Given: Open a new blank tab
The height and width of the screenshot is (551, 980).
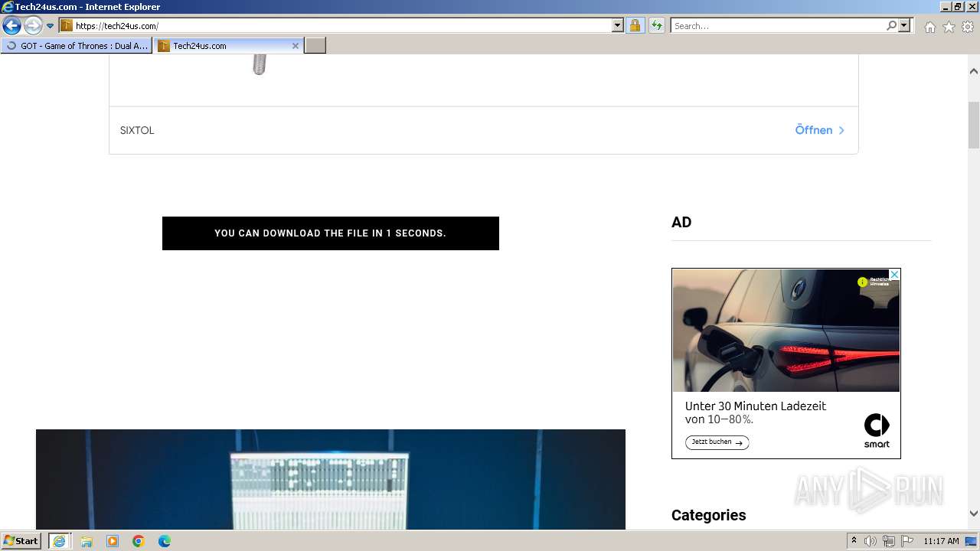Looking at the screenshot, I should pos(315,46).
